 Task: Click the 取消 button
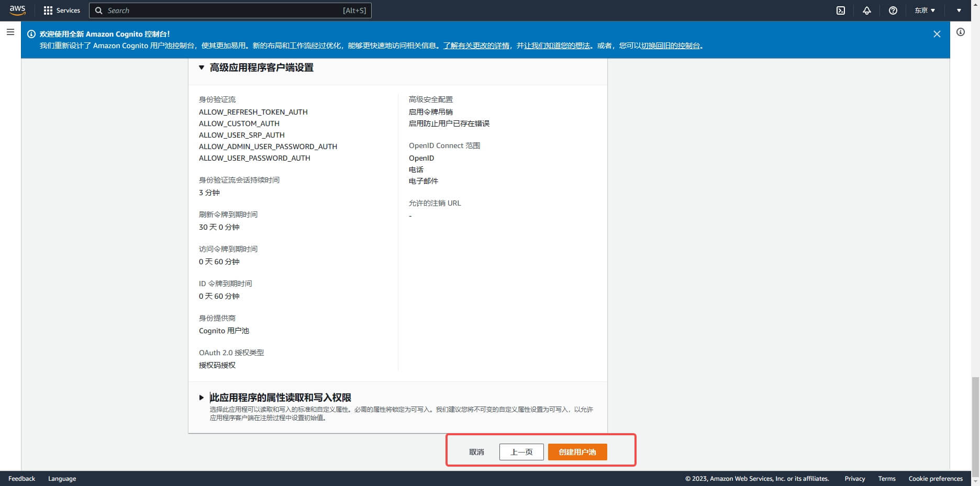click(476, 452)
